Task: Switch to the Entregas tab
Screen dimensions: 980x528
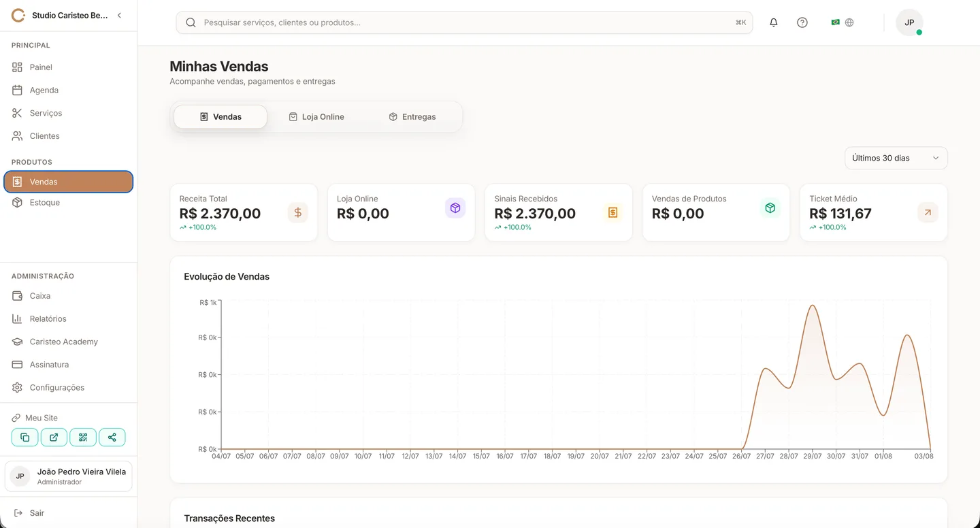Action: 412,117
